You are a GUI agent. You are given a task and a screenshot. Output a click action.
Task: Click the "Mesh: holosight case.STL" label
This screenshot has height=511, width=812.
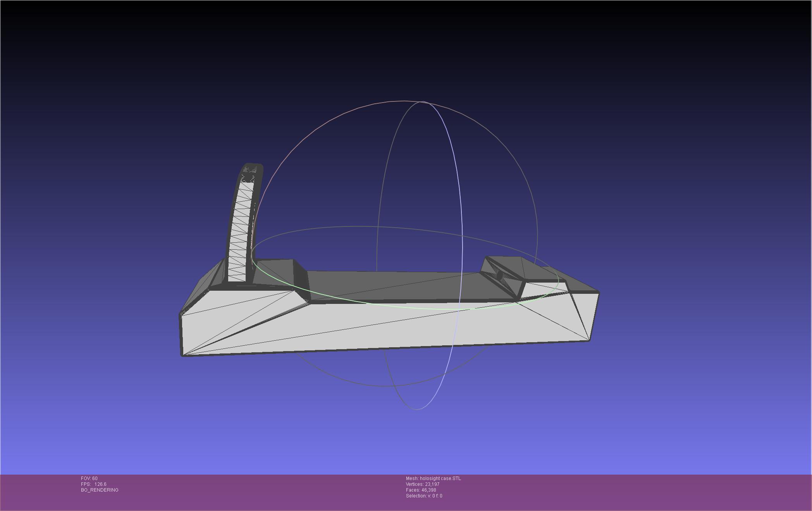coord(433,478)
